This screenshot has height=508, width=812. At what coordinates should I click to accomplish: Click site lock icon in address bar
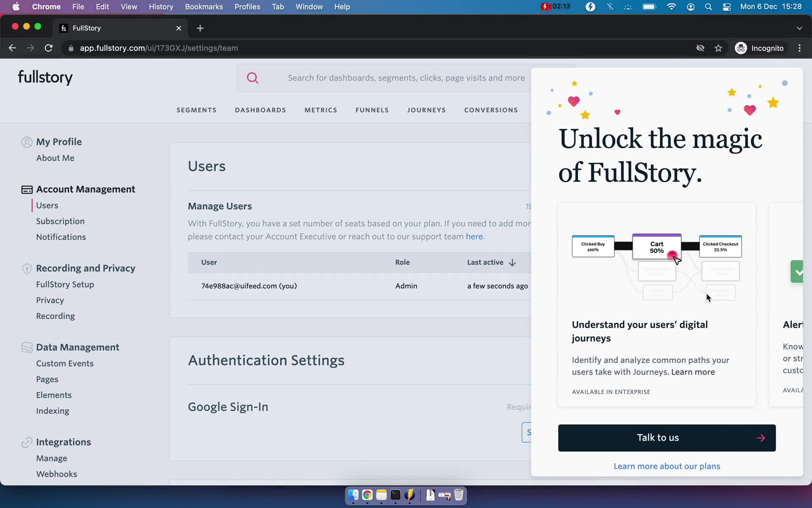[x=71, y=48]
